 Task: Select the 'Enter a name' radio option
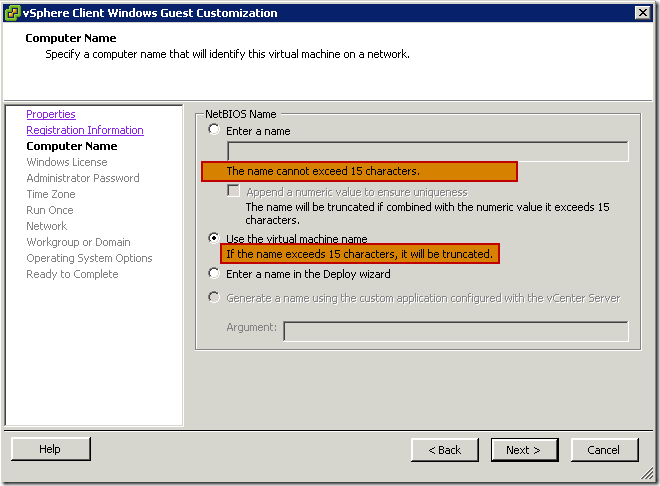click(214, 129)
